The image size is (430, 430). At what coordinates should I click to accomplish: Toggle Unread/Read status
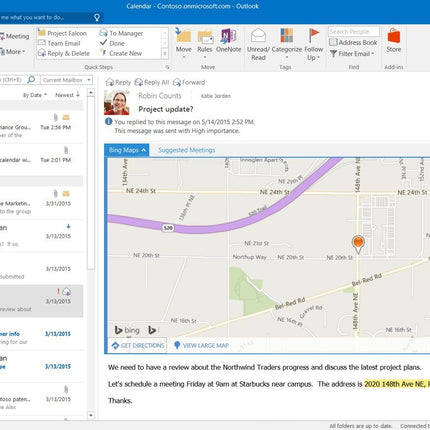(258, 45)
